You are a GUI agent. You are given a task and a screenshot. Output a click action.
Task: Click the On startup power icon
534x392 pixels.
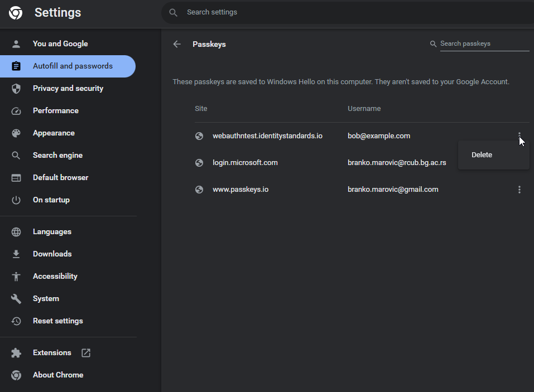tap(16, 200)
